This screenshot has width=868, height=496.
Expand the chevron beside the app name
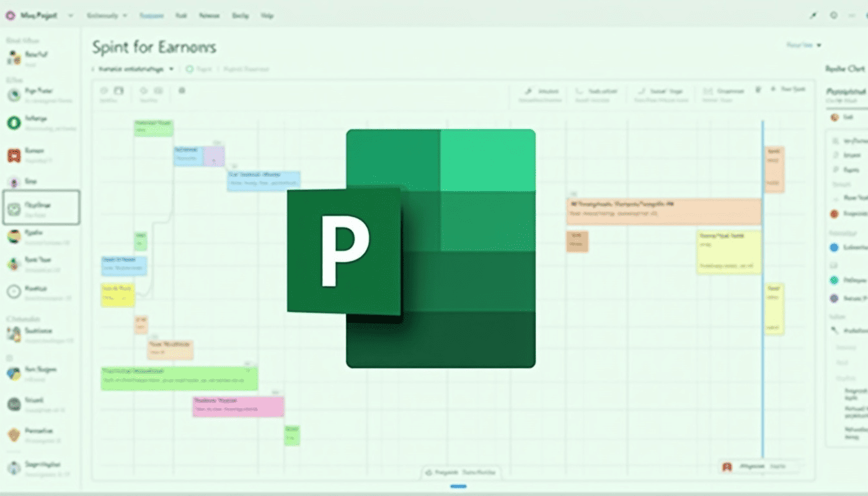click(x=70, y=15)
